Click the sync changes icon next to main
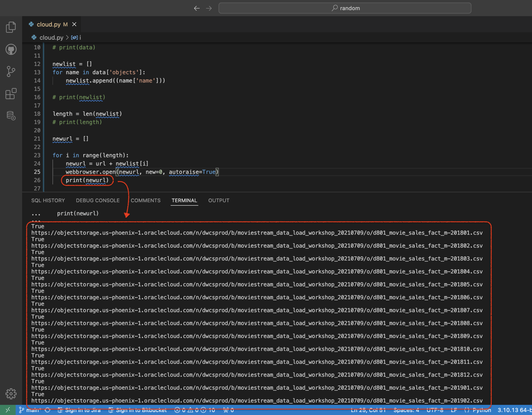The width and height of the screenshot is (532, 415). click(48, 410)
